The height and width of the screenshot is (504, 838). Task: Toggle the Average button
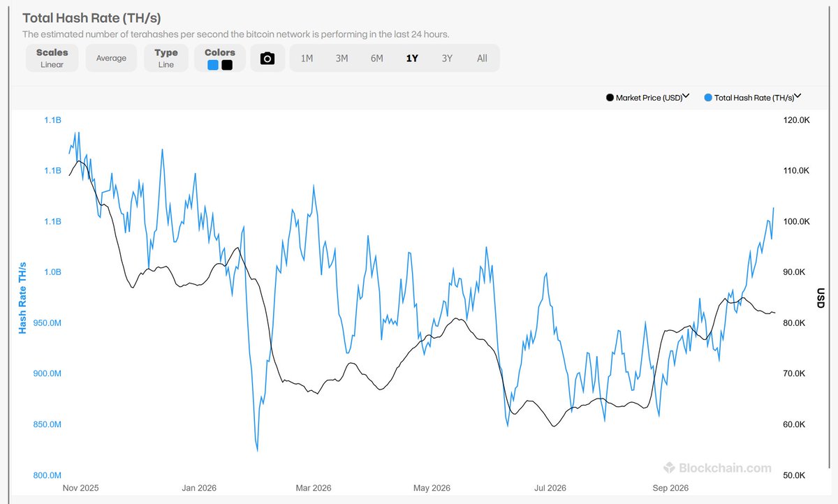click(111, 58)
